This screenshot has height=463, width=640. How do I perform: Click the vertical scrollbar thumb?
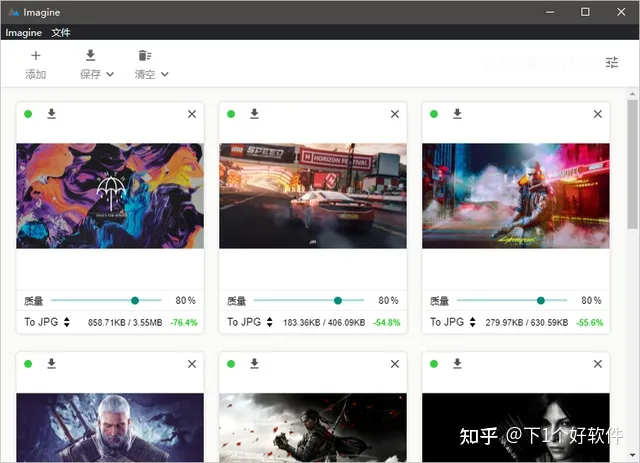632,164
